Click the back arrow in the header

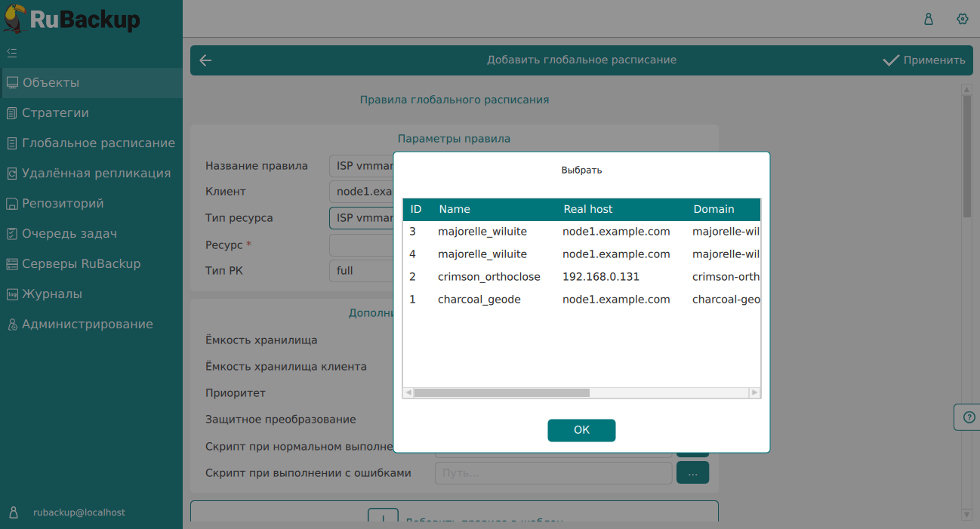[x=205, y=60]
